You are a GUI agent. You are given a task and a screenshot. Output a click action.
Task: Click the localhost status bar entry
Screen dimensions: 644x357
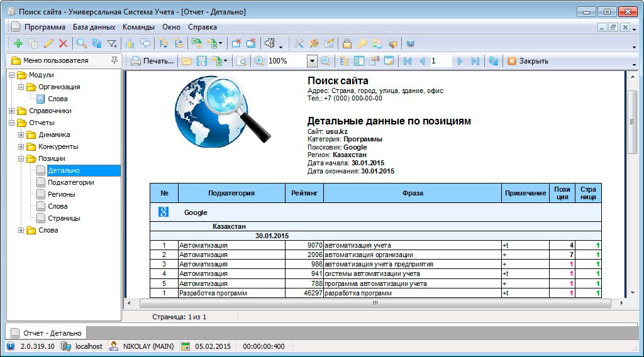(89, 346)
